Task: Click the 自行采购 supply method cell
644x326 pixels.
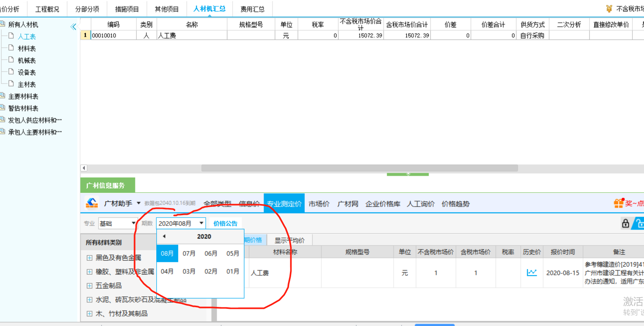Action: (532, 35)
